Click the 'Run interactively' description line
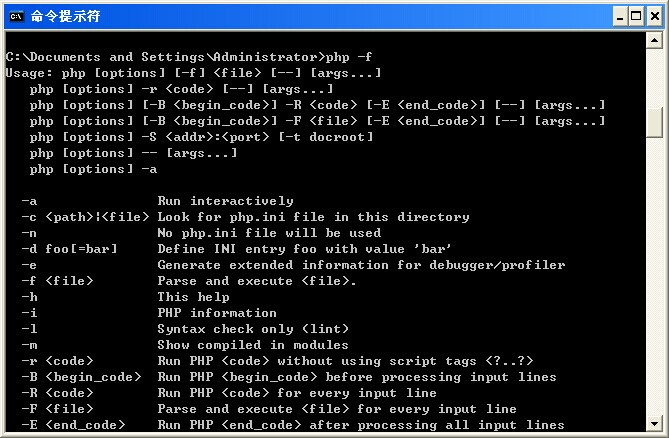 coord(225,201)
